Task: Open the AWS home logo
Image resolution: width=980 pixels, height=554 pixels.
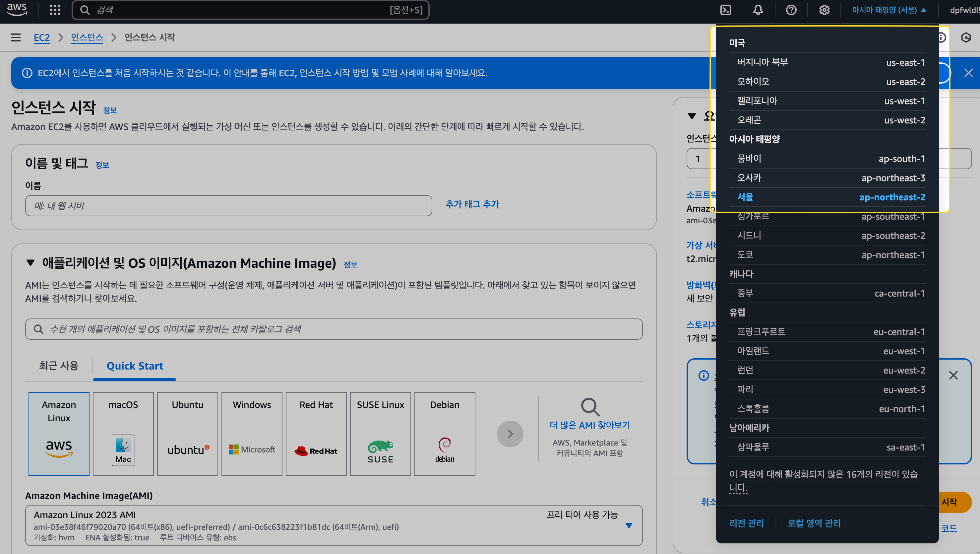Action: [17, 10]
